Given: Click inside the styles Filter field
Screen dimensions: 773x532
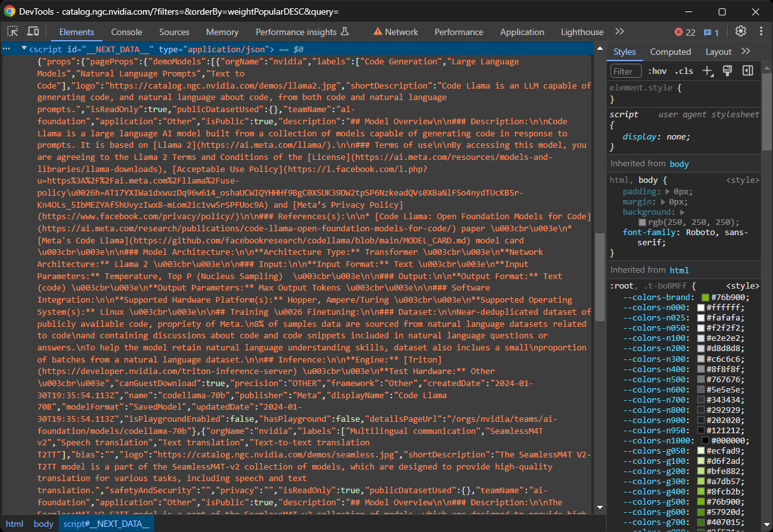Looking at the screenshot, I should click(626, 71).
